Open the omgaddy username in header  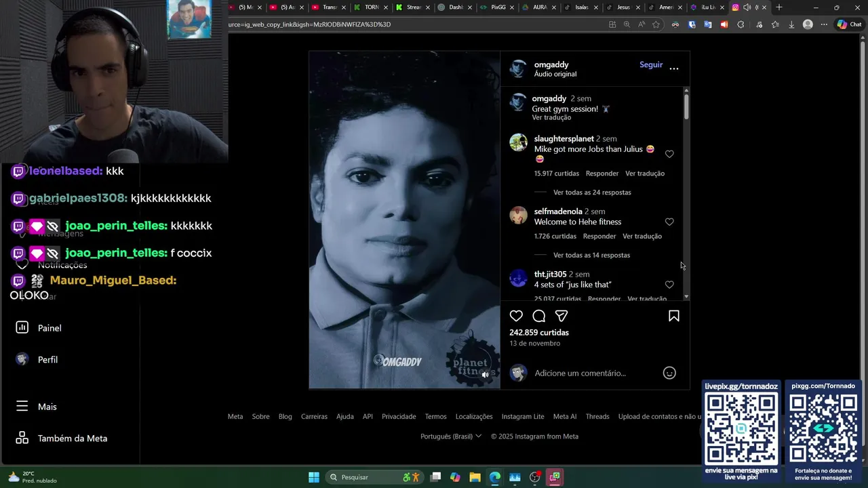pos(551,64)
